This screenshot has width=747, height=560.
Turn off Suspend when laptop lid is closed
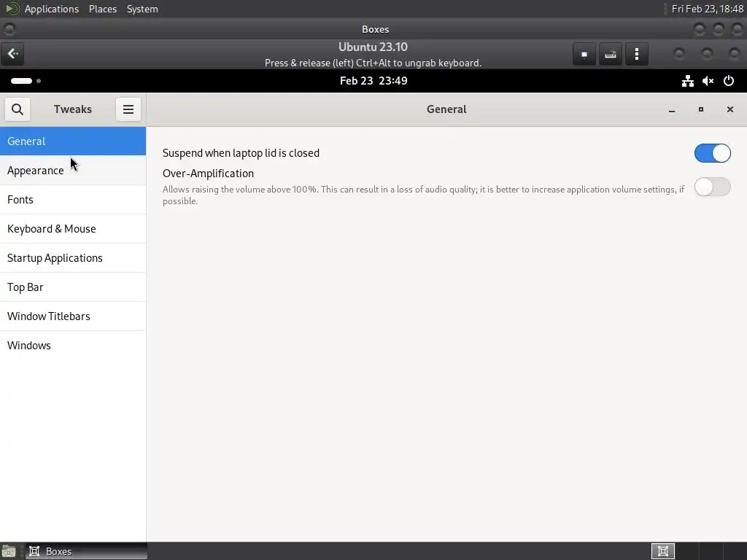tap(712, 153)
